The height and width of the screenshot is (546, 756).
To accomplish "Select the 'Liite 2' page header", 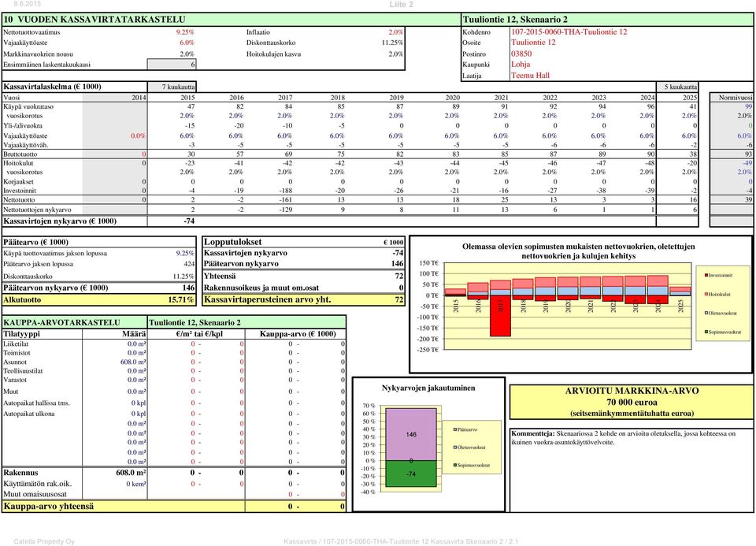I will [401, 5].
